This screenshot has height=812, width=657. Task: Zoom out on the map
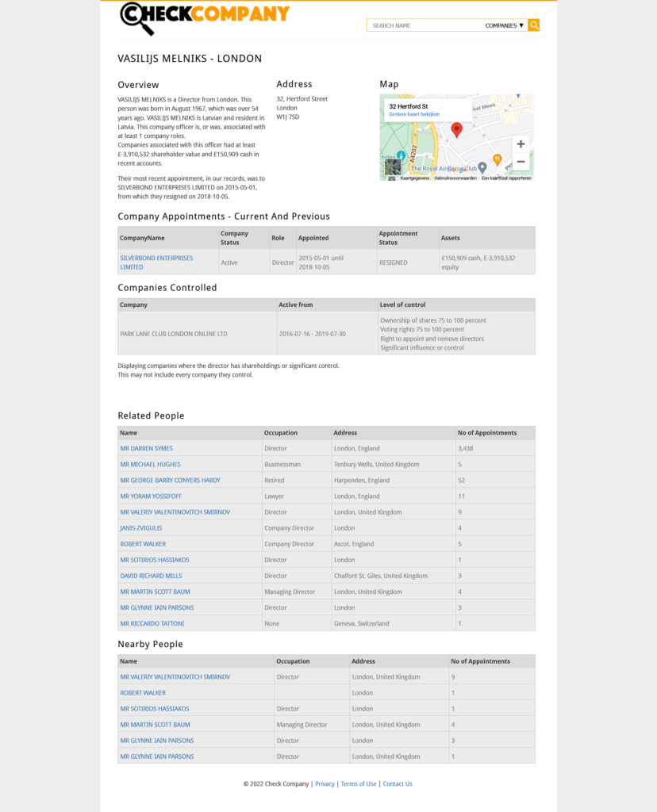pos(521,162)
